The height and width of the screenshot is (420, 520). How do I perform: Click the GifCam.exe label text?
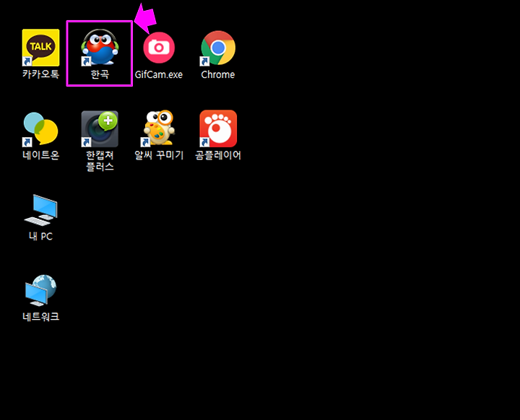(159, 74)
